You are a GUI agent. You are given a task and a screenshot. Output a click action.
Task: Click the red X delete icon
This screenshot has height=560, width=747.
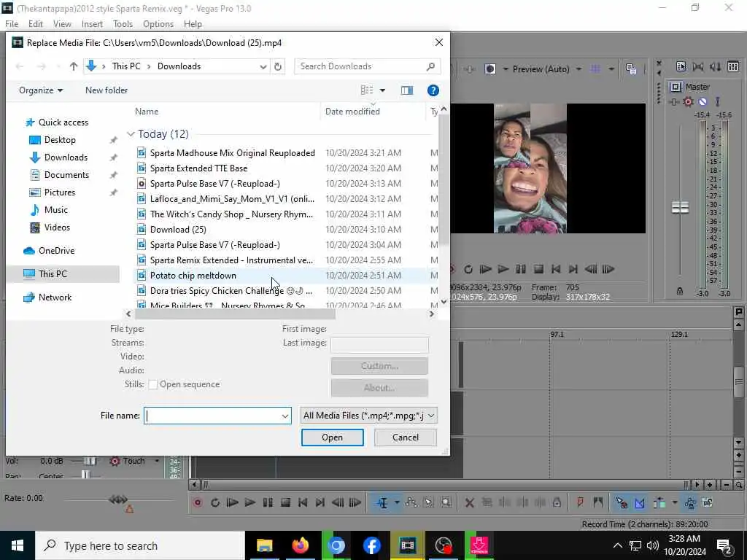[469, 502]
